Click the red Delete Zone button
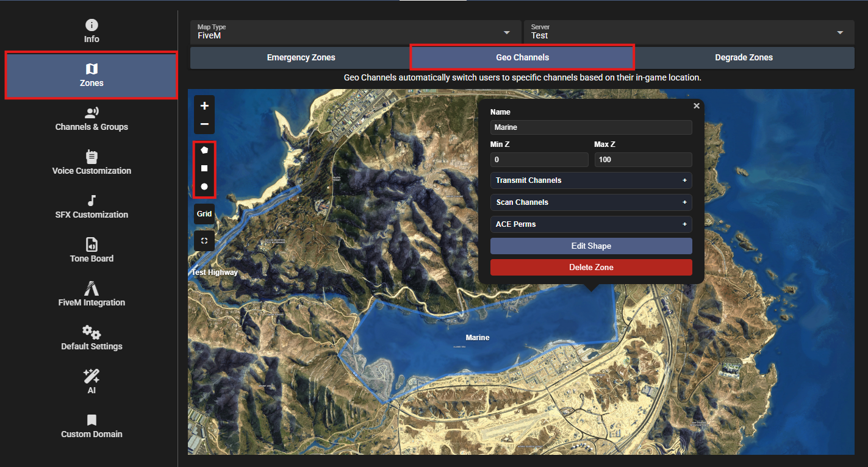The image size is (868, 467). click(x=590, y=268)
